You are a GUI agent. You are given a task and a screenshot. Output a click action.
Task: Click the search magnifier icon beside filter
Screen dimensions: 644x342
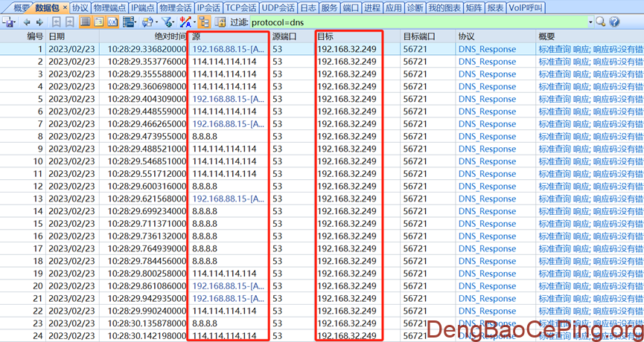[x=602, y=22]
